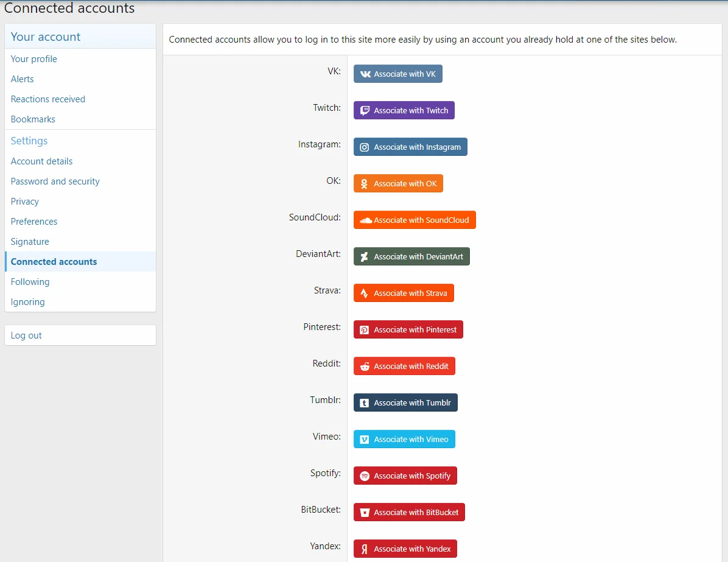Click the Pinterest: row label
This screenshot has width=728, height=562.
click(x=322, y=327)
